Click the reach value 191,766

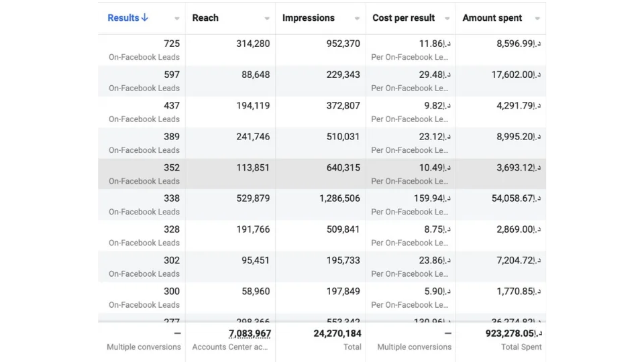pos(253,229)
